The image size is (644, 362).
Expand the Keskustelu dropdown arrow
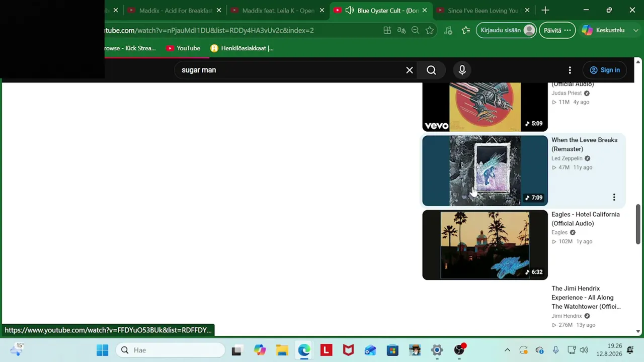(635, 30)
